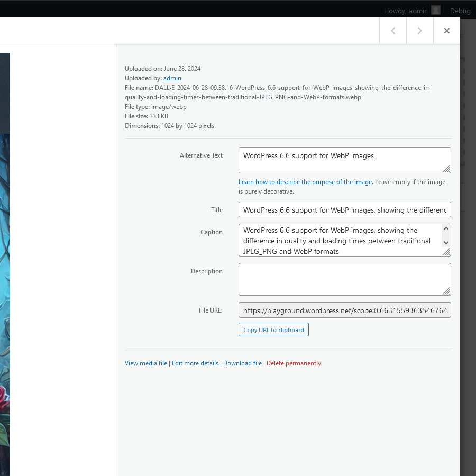Open Edit more details link

tap(195, 363)
